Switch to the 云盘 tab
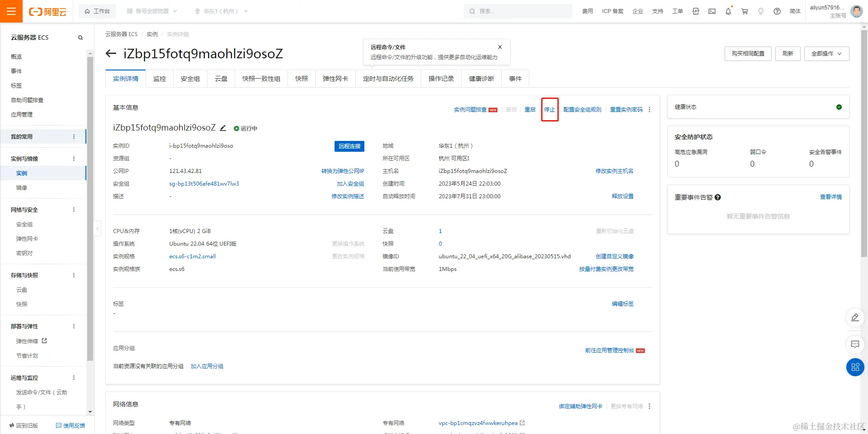 [x=221, y=79]
